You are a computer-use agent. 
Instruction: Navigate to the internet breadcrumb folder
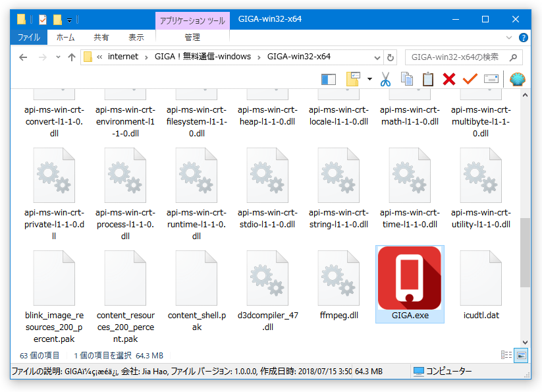[122, 57]
